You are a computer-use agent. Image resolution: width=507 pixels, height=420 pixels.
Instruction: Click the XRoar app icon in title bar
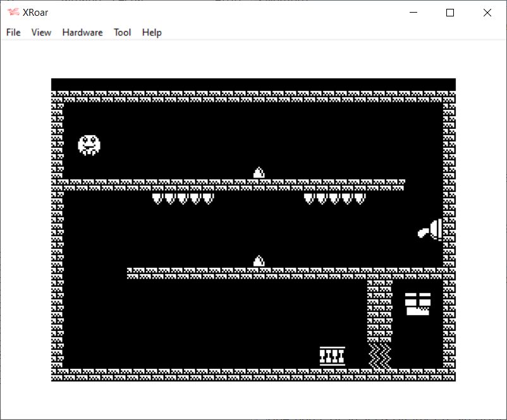[13, 13]
